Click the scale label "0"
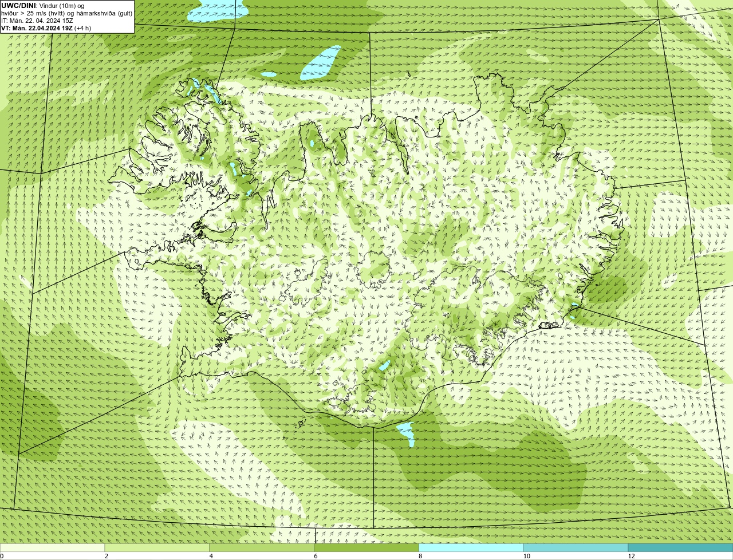The height and width of the screenshot is (560, 733). (x=2, y=556)
